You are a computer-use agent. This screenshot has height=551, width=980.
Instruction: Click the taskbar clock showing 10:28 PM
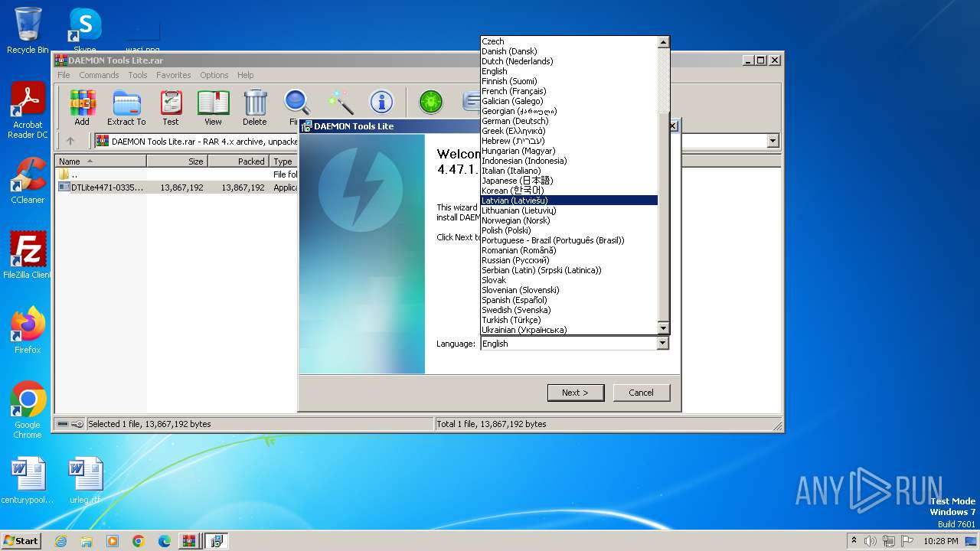940,541
